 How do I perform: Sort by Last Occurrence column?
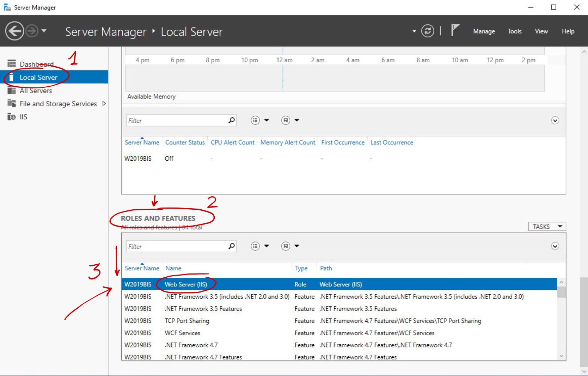(392, 142)
